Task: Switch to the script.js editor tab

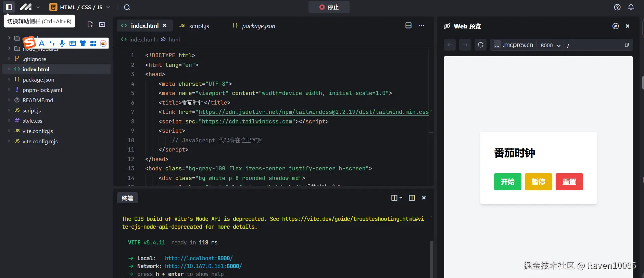Action: coord(194,26)
